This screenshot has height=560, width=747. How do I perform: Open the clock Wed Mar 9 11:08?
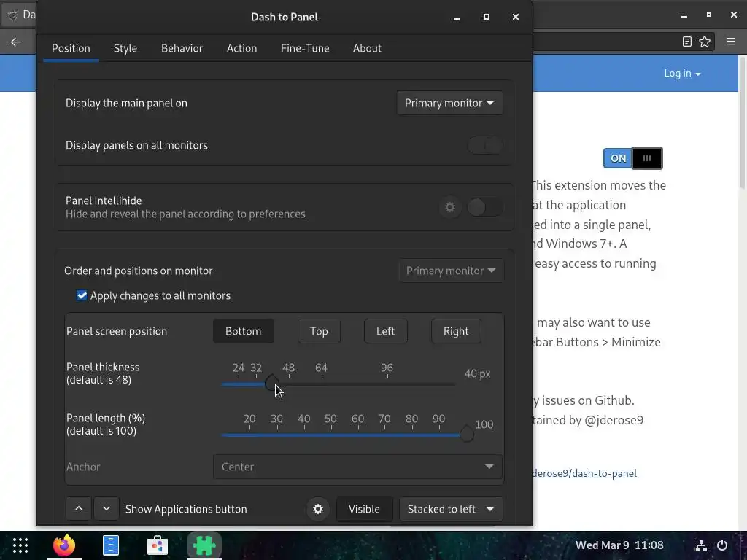point(619,545)
